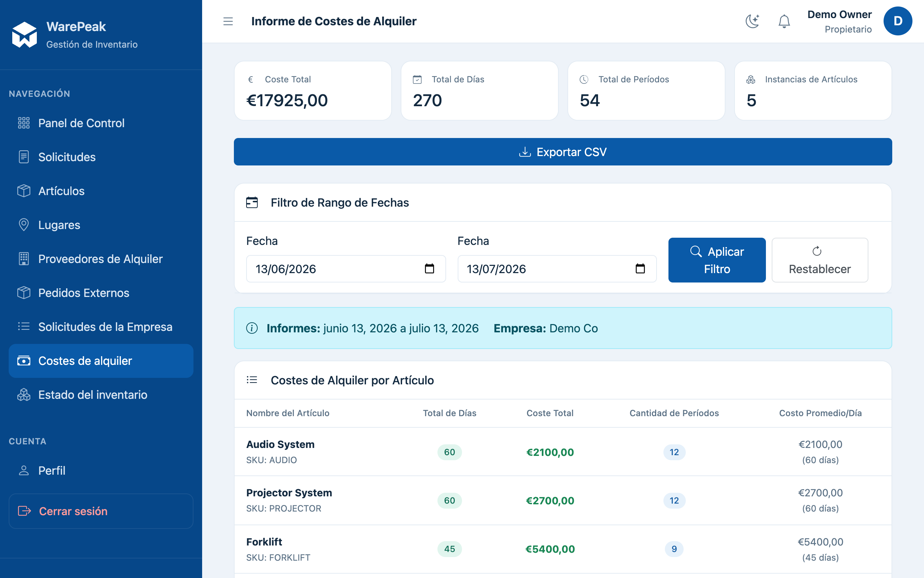
Task: Click end date field 13/07/2026
Action: pyautogui.click(x=557, y=269)
